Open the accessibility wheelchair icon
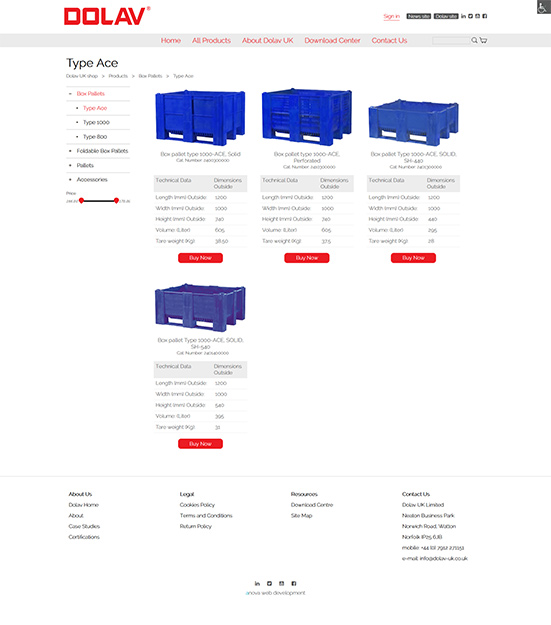The image size is (551, 625). (543, 7)
